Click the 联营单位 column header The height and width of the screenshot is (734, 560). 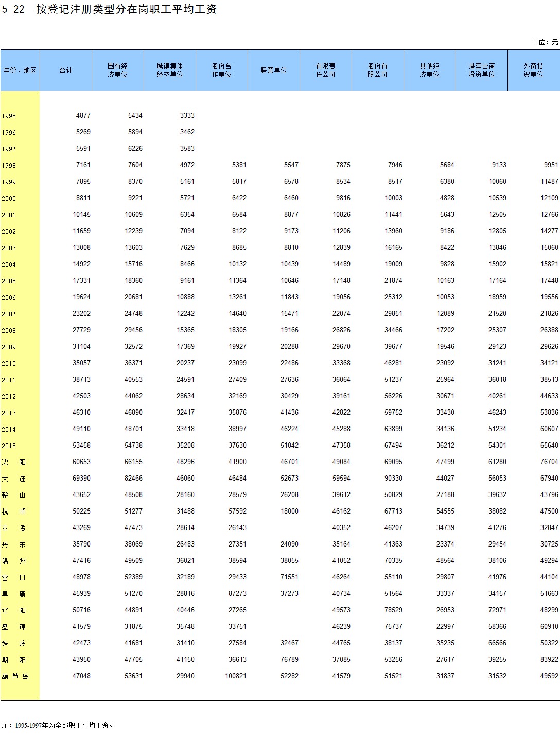click(x=274, y=71)
